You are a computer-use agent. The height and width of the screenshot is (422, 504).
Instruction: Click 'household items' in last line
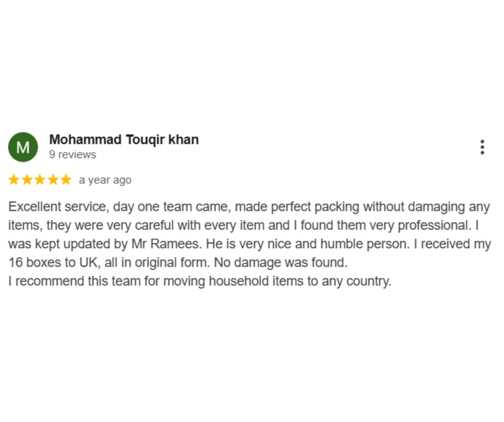(x=256, y=281)
